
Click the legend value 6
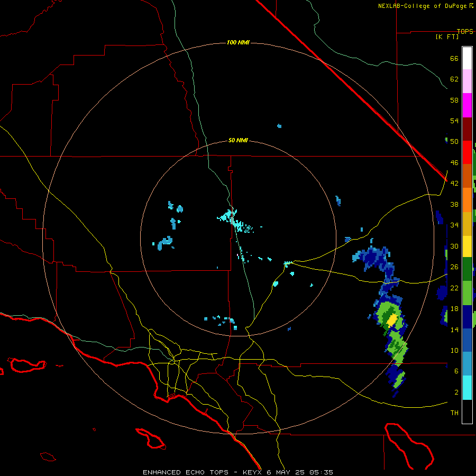(456, 371)
